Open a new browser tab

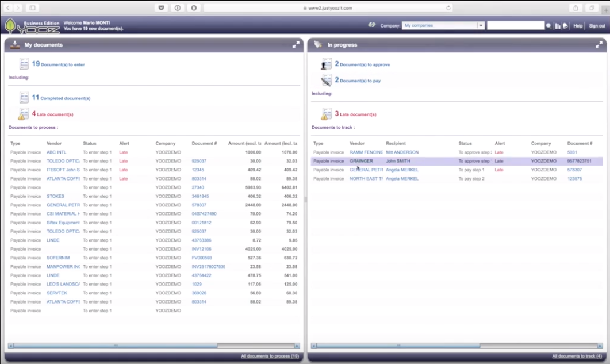pyautogui.click(x=606, y=10)
